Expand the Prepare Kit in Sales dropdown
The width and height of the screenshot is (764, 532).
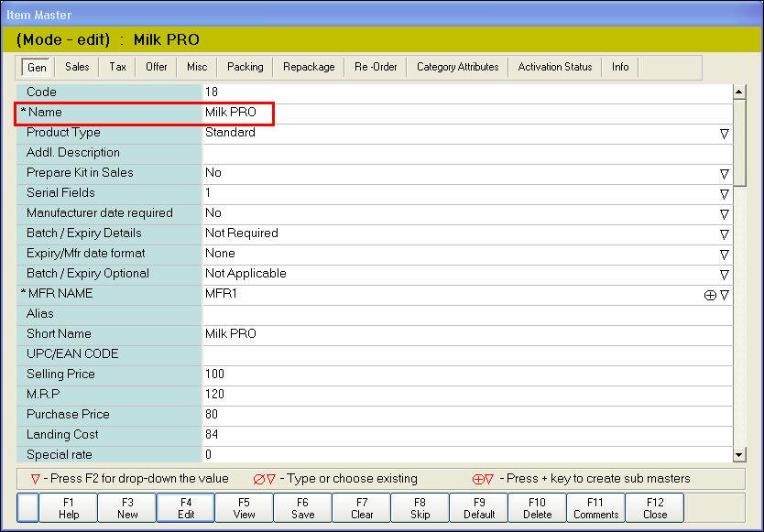click(x=725, y=174)
